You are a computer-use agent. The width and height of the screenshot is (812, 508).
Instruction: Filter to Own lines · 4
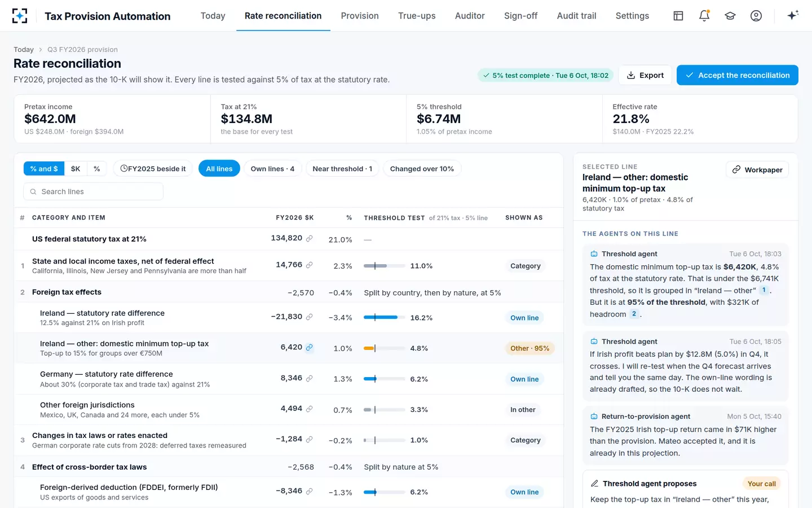pos(272,169)
